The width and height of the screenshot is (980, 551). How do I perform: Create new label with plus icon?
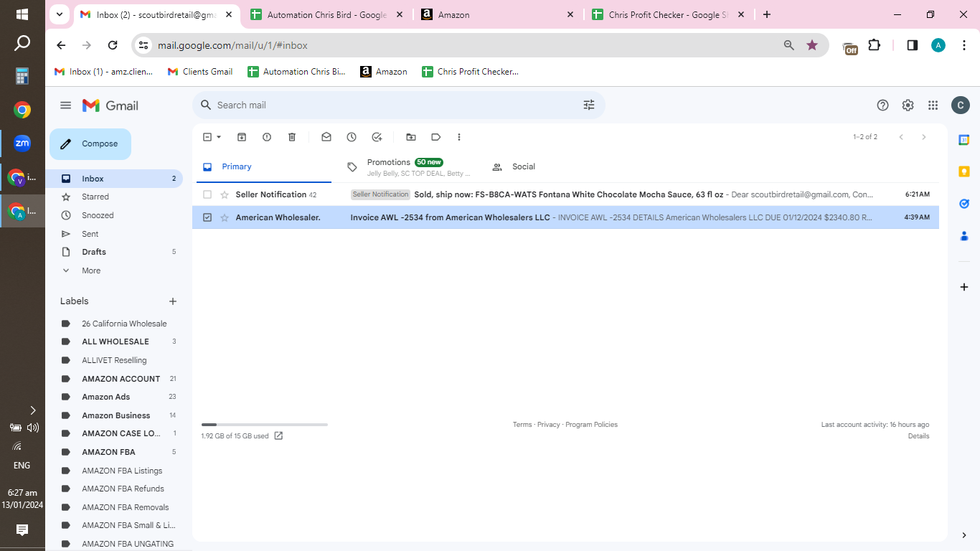point(172,301)
